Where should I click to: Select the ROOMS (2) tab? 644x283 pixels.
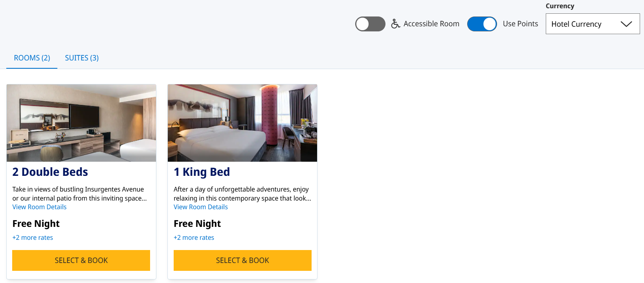31,58
